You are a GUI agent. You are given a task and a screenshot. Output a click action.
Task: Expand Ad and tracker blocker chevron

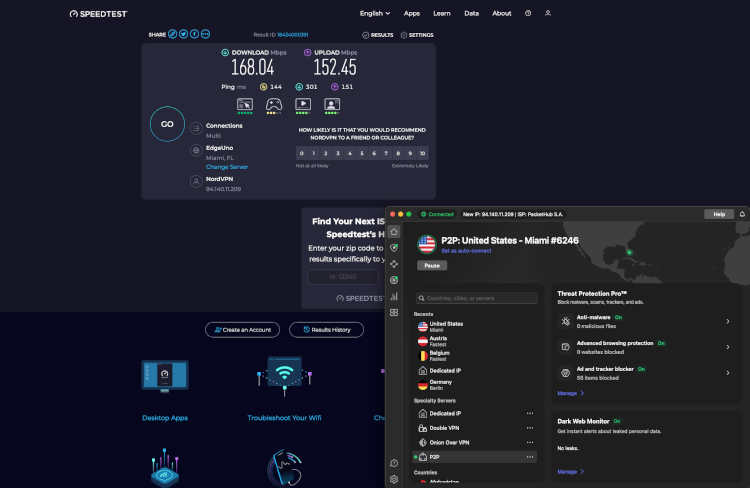pos(728,373)
